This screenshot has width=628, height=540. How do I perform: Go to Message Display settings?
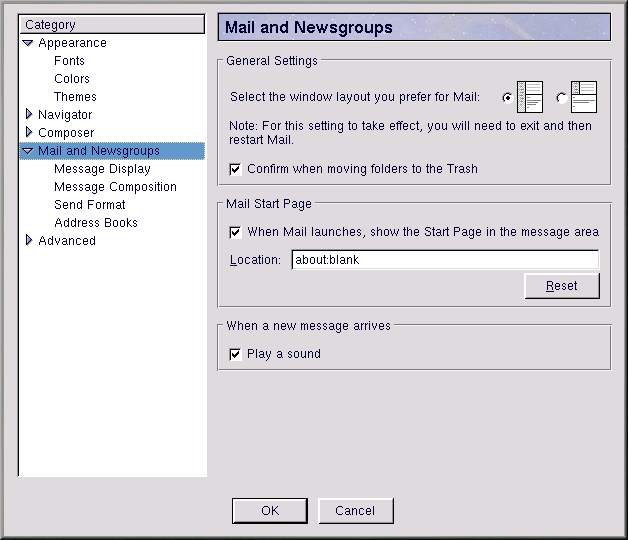[102, 169]
